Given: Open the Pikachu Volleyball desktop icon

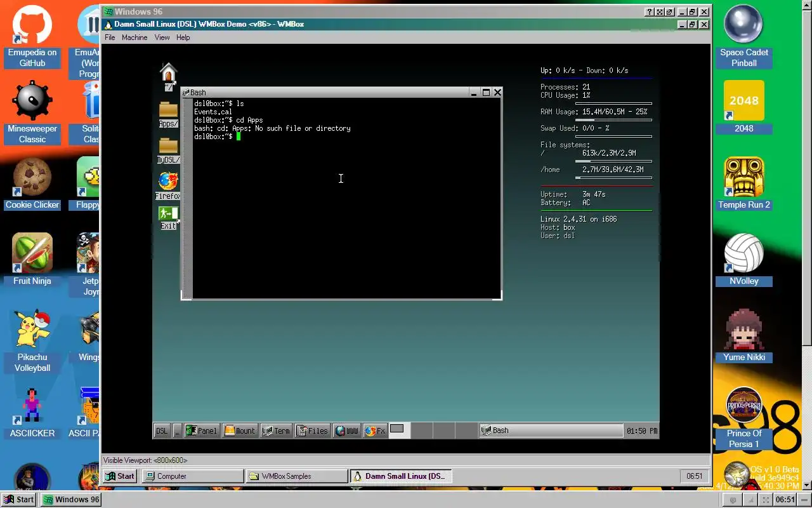Looking at the screenshot, I should coord(32,341).
